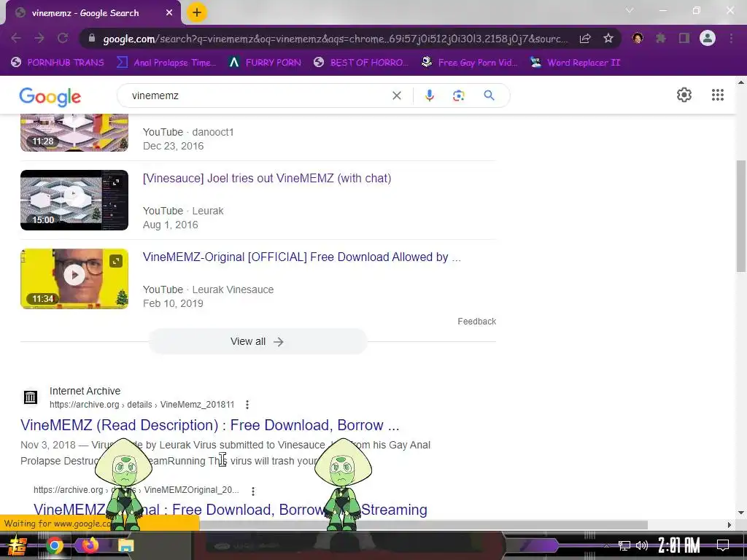The image size is (747, 560).
Task: Open Google quick settings gear
Action: pyautogui.click(x=684, y=95)
